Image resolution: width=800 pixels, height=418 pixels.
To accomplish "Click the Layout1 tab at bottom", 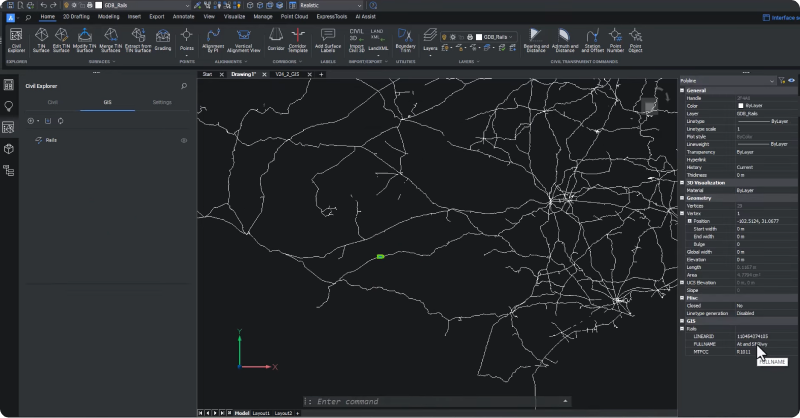I will point(261,412).
